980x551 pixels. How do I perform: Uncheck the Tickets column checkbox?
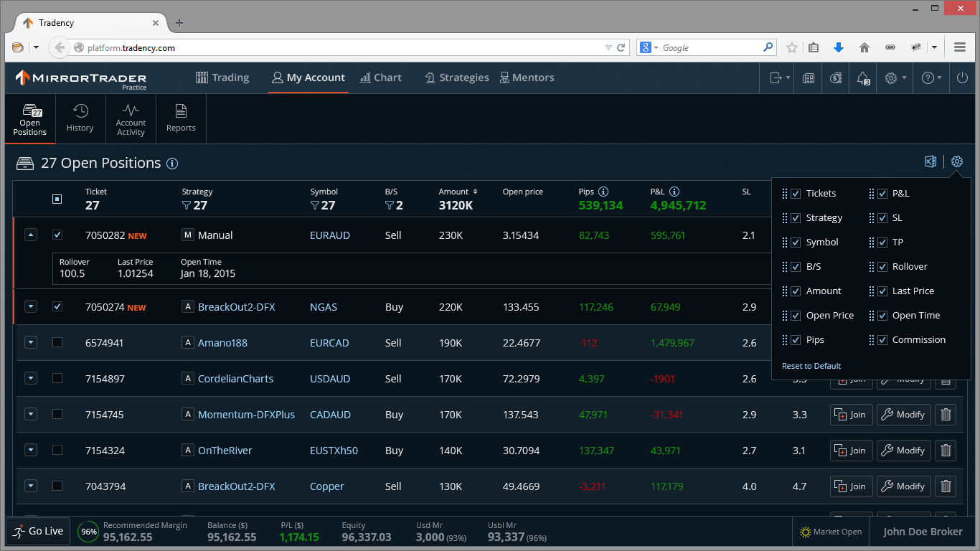pos(796,194)
